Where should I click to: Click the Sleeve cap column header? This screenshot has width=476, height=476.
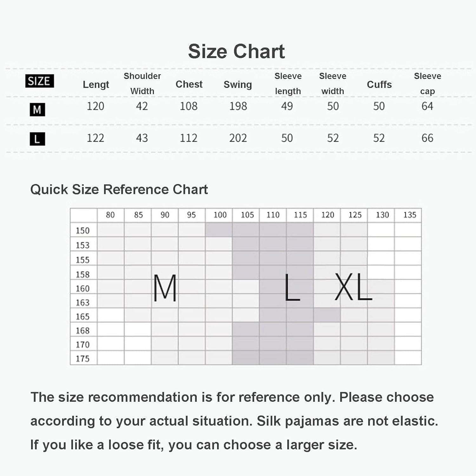click(x=427, y=83)
